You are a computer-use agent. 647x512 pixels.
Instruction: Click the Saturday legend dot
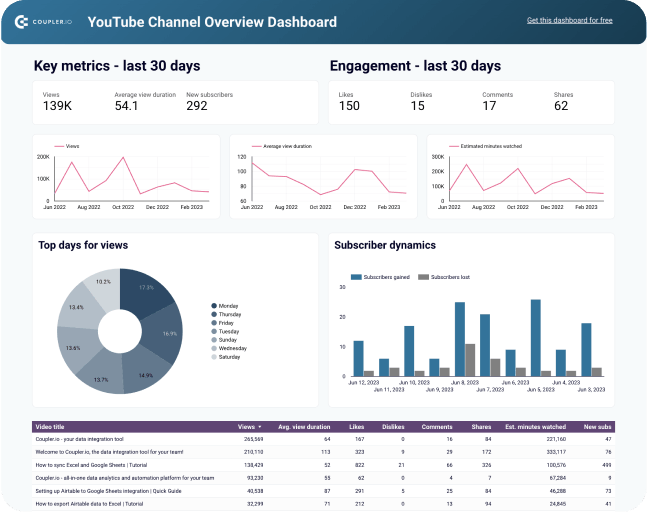coord(214,356)
